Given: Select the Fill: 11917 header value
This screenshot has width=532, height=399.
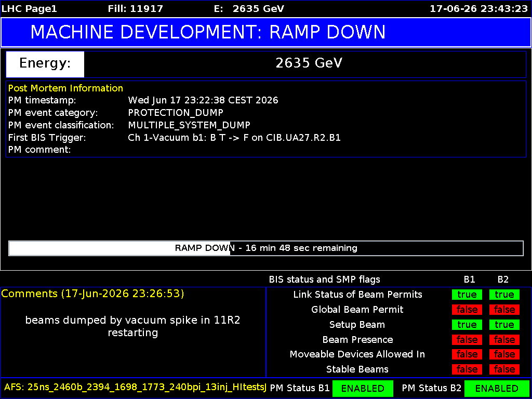Looking at the screenshot, I should point(136,9).
